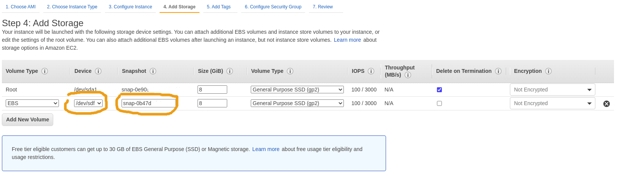Click the Device column info icon
The image size is (644, 192).
pos(98,71)
